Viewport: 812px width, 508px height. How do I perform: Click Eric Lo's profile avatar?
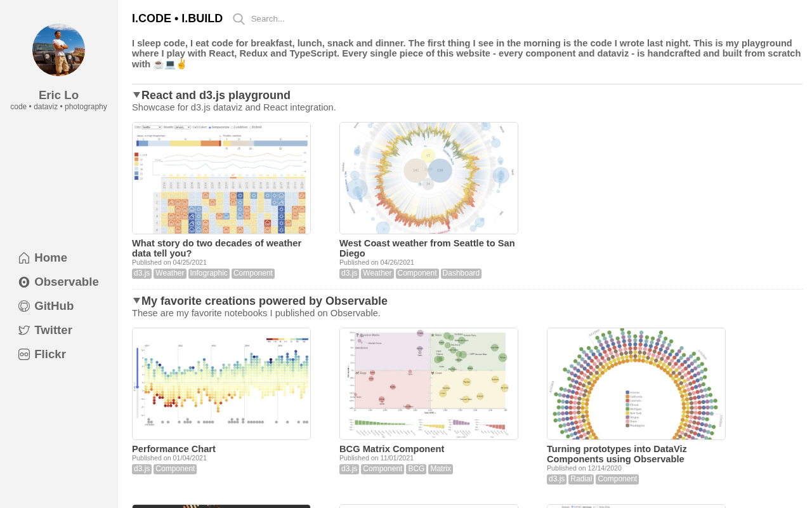(x=58, y=50)
